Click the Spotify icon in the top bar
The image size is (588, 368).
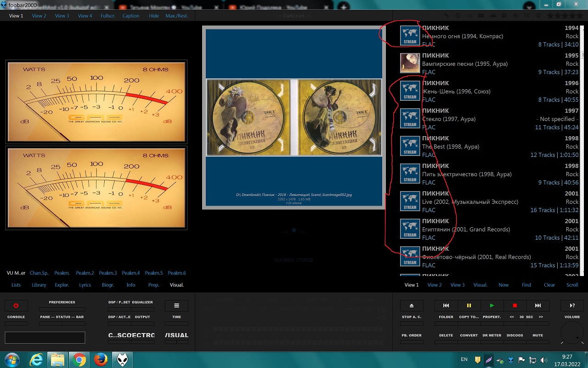tap(504, 16)
